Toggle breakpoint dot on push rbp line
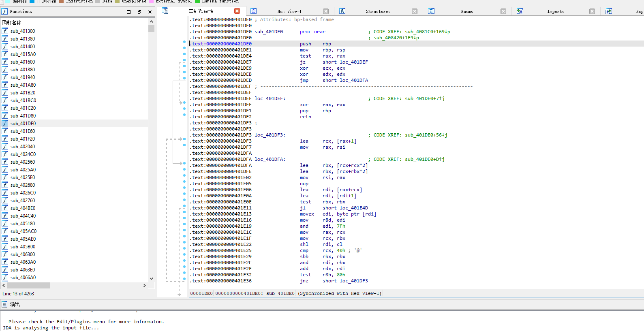The height and width of the screenshot is (331, 644). (184, 42)
